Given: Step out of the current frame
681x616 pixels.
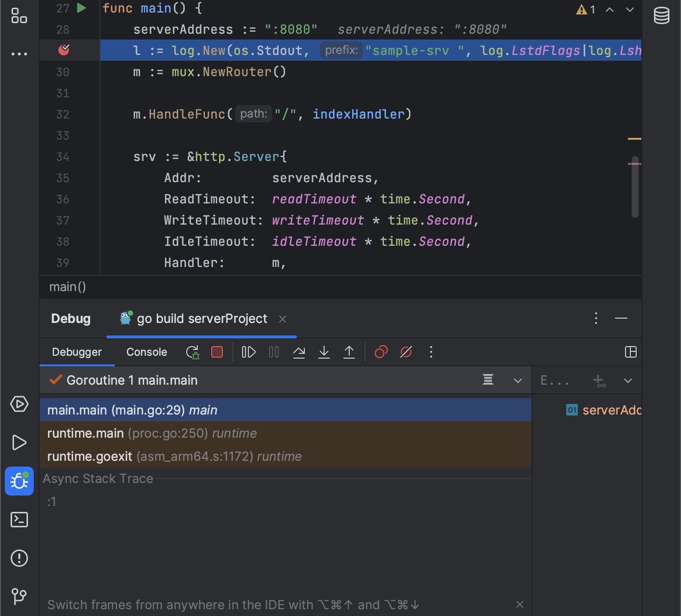Looking at the screenshot, I should 349,352.
